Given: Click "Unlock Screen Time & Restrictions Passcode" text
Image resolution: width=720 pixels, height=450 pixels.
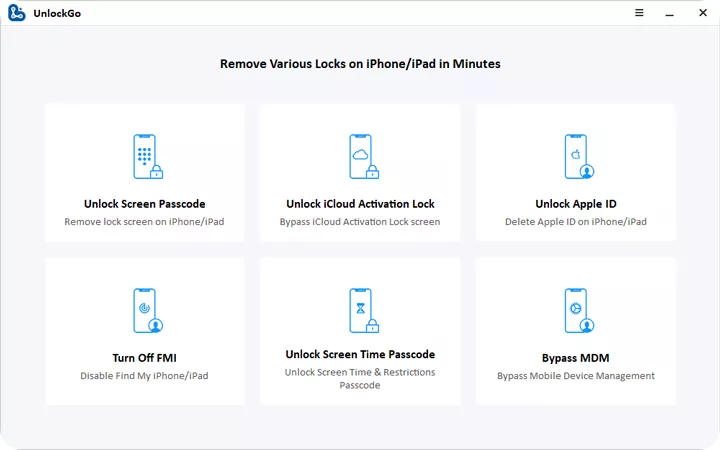Looking at the screenshot, I should 360,379.
